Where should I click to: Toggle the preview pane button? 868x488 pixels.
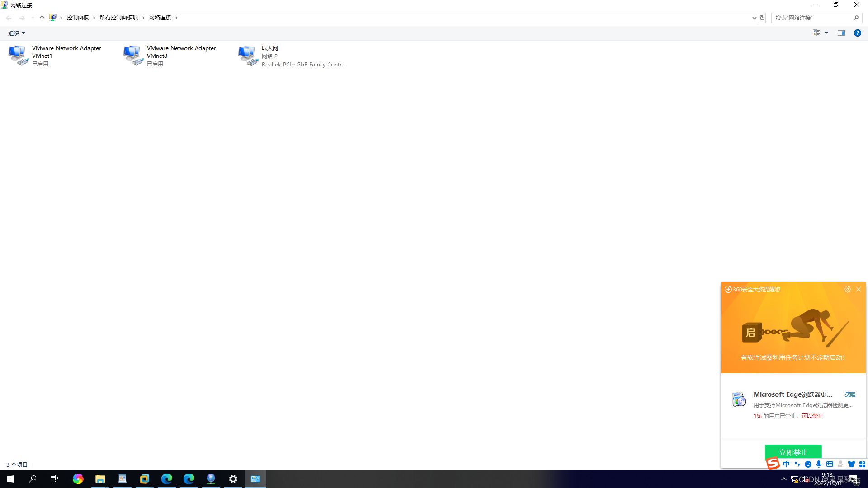pyautogui.click(x=841, y=33)
